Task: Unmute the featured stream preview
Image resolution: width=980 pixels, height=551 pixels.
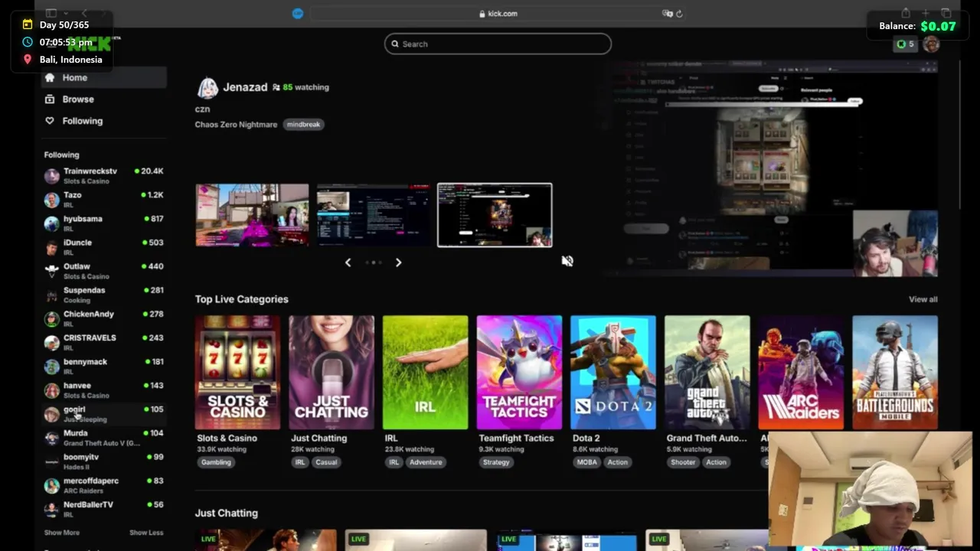Action: [x=567, y=261]
